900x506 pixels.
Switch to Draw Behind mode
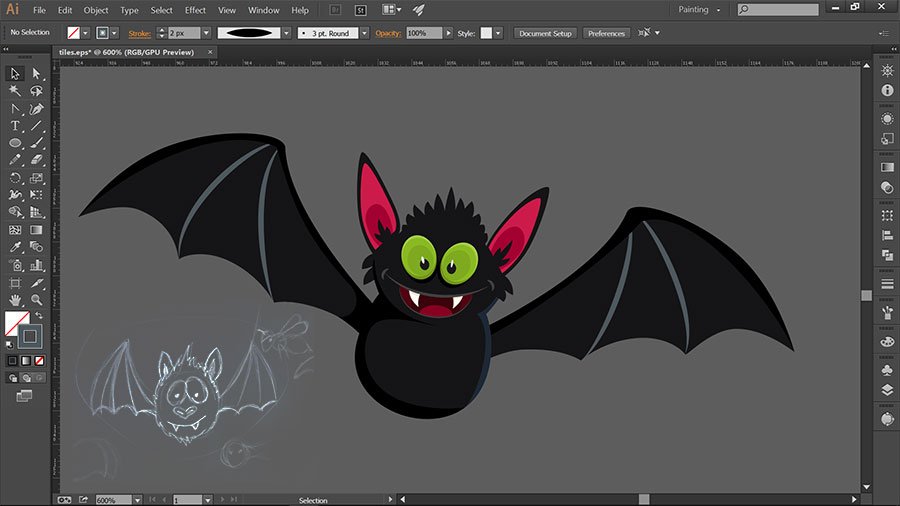(26, 377)
